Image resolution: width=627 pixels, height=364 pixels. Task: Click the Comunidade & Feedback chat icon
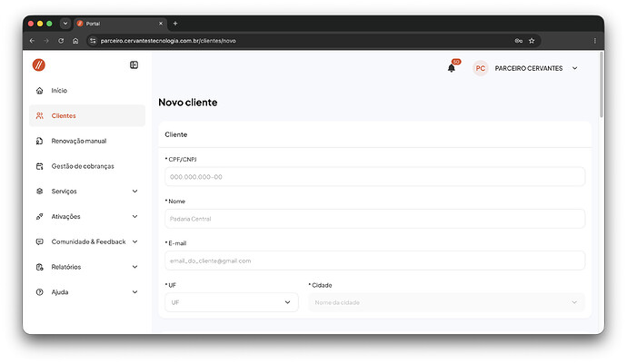pyautogui.click(x=40, y=241)
